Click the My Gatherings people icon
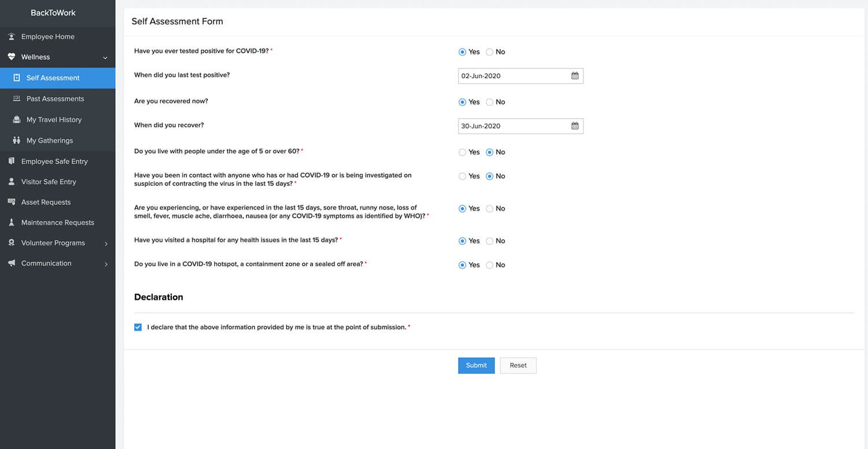The width and height of the screenshot is (868, 449). 17,141
